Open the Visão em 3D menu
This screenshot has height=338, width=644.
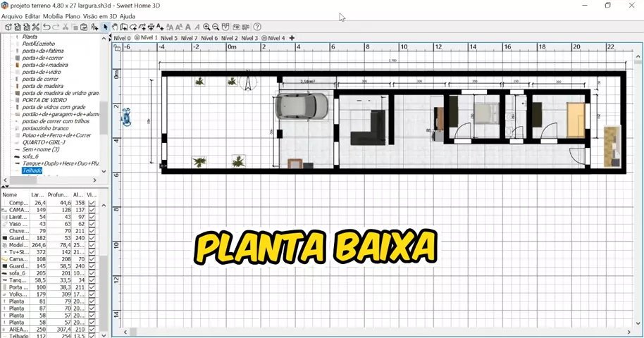pos(100,16)
